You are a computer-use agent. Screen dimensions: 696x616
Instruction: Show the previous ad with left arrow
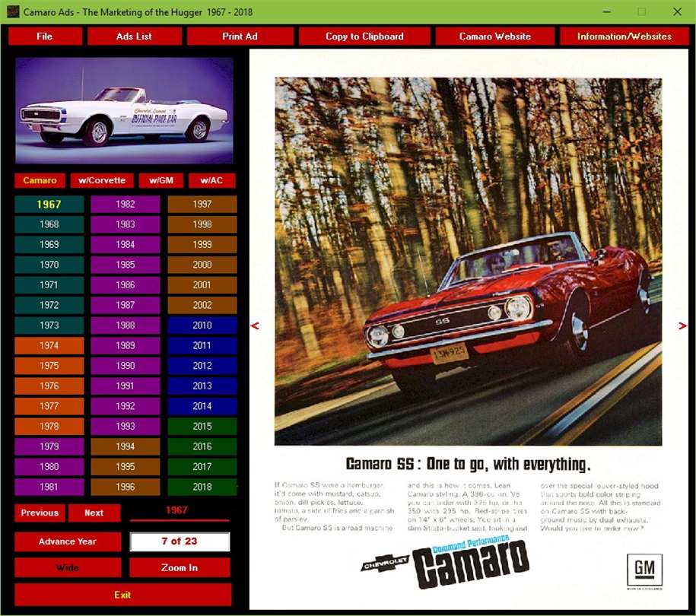(x=255, y=325)
